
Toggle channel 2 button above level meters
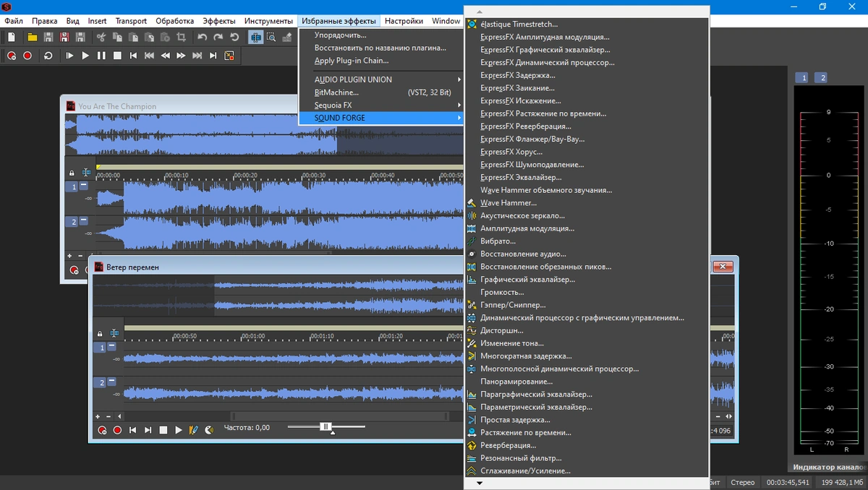pyautogui.click(x=820, y=77)
